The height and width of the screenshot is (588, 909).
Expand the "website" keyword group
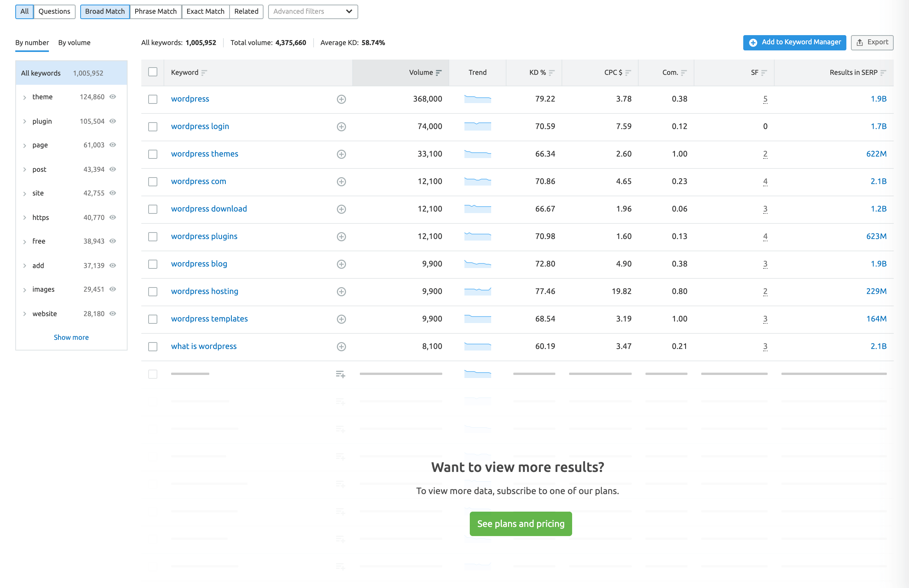[24, 313]
